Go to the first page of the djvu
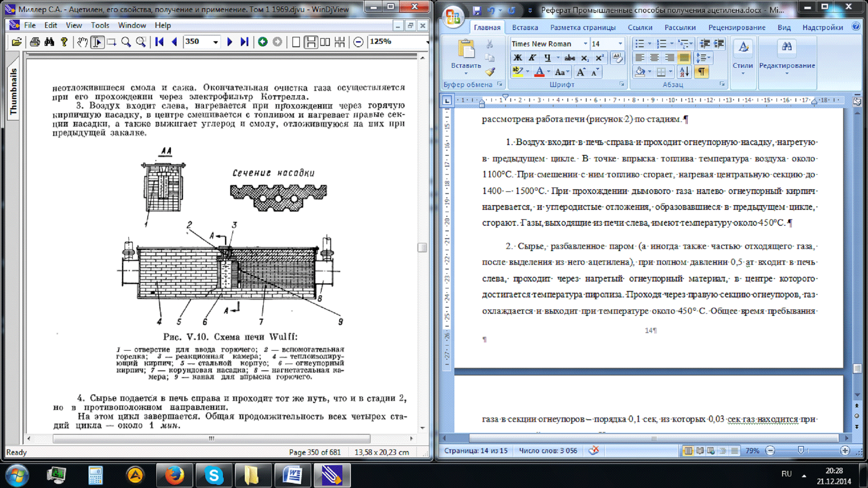This screenshot has height=488, width=868. point(159,42)
